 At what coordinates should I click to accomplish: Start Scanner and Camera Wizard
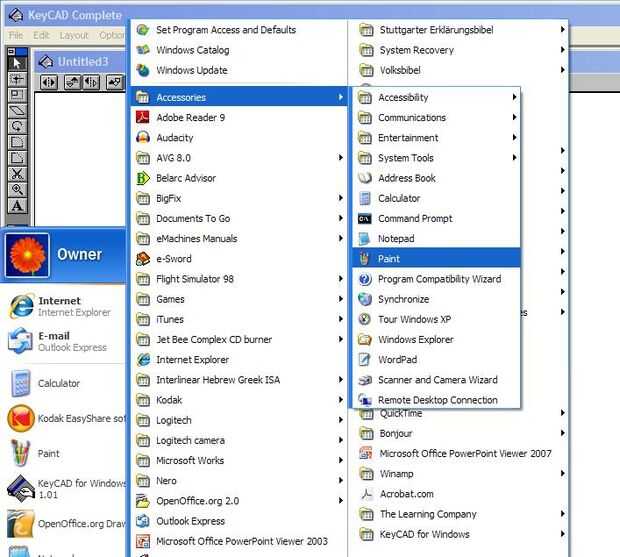[x=436, y=380]
